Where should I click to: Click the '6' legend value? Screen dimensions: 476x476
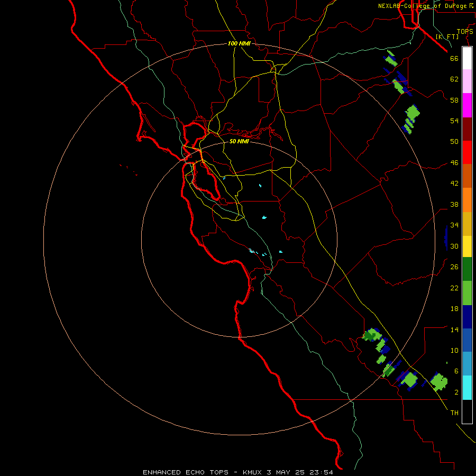pos(456,371)
